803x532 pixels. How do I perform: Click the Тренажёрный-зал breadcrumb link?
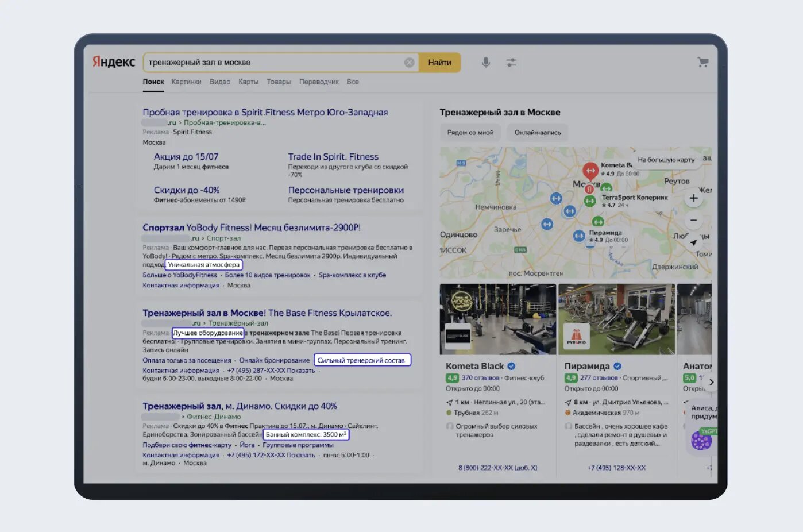click(238, 323)
